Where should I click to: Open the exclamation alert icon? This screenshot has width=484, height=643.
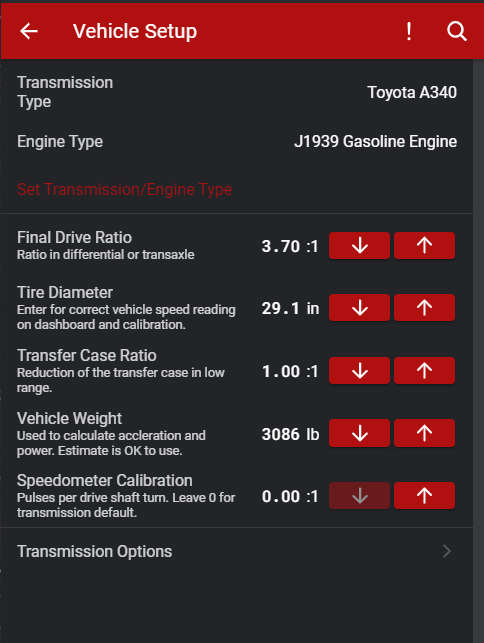(409, 31)
